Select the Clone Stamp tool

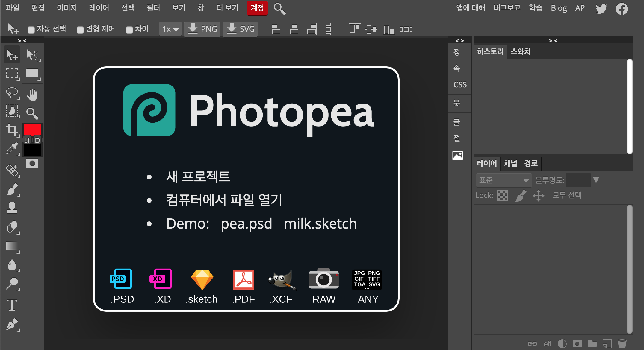pyautogui.click(x=12, y=208)
